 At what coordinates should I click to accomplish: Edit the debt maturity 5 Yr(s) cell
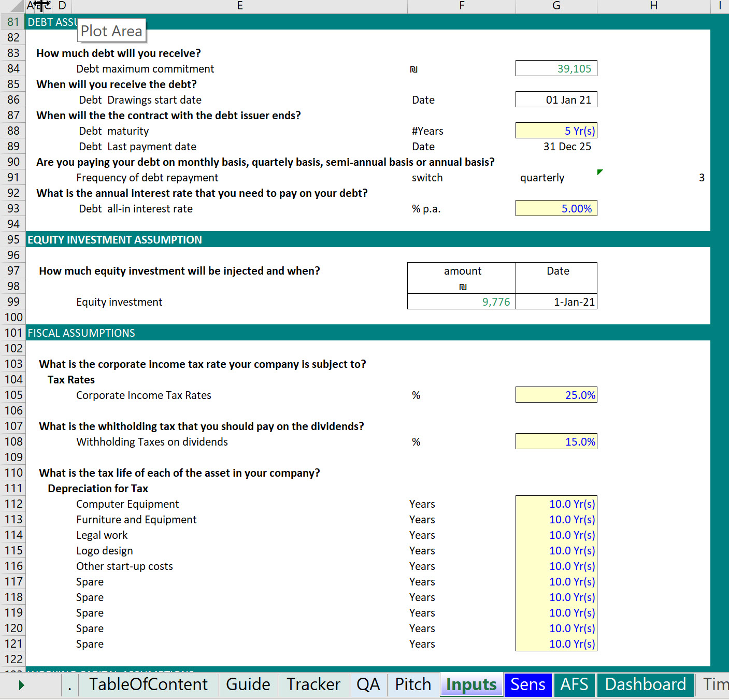click(556, 131)
